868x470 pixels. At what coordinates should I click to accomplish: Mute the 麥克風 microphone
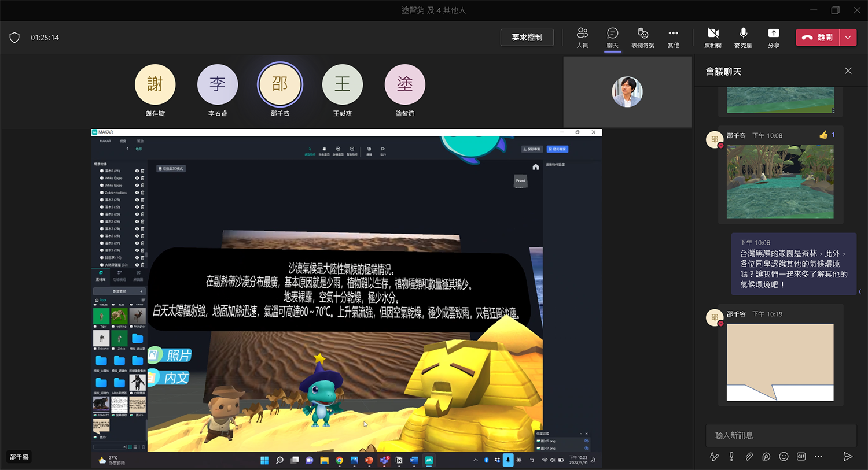coord(743,37)
